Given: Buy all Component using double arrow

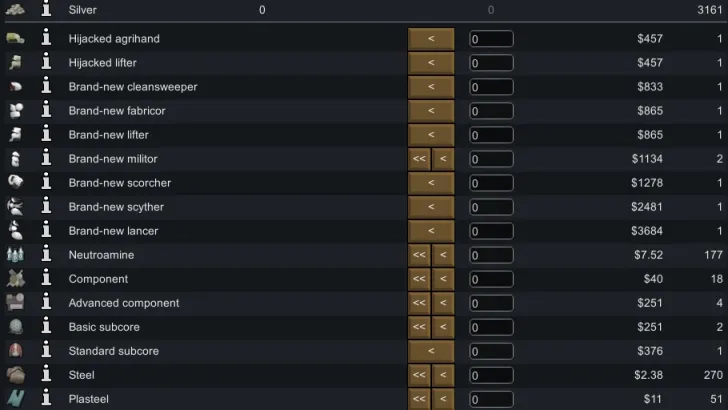Looking at the screenshot, I should pos(419,279).
